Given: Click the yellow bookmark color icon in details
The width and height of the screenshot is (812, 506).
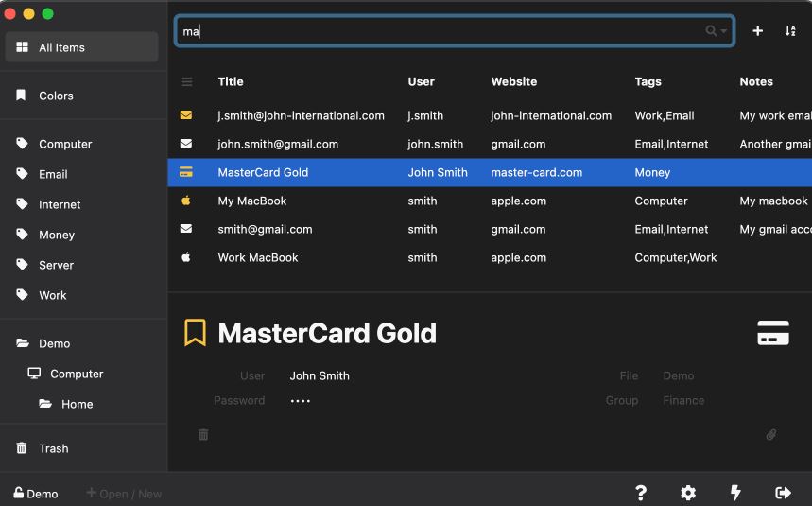Looking at the screenshot, I should click(x=196, y=333).
